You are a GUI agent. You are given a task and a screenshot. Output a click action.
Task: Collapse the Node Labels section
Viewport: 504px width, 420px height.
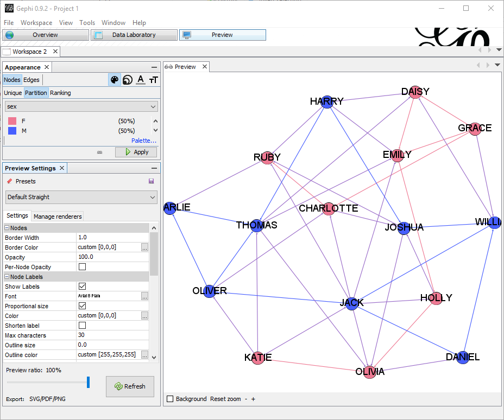[7, 277]
